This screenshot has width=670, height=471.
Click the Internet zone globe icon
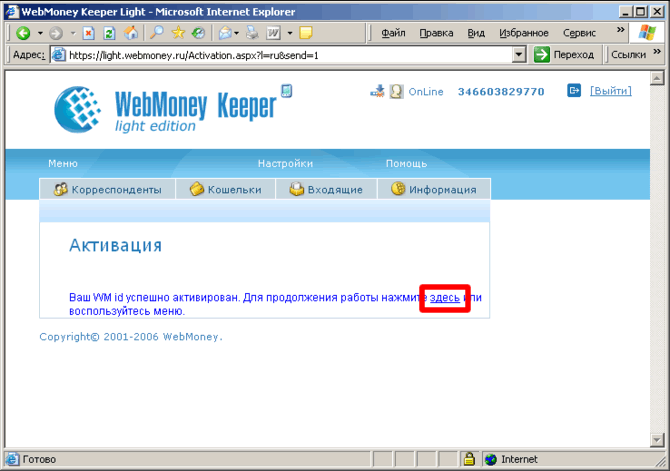click(x=491, y=459)
